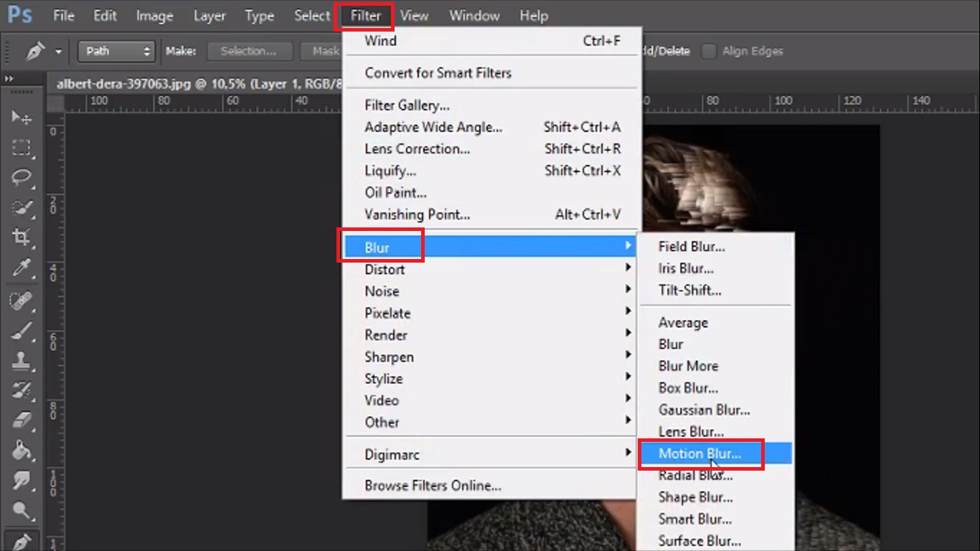Pick the Lasso tool
Screen dimensions: 980x551
[x=22, y=177]
